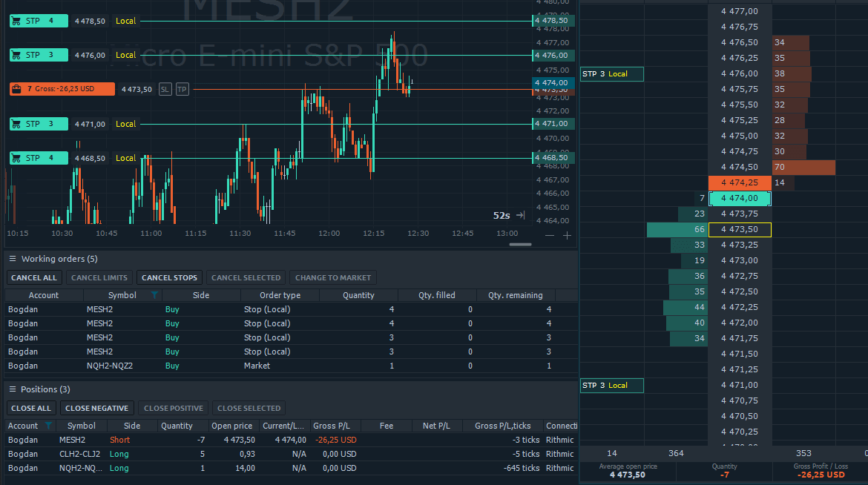Click the Symbol column filter icon in Working orders
Screen dimensions: 868x485
point(154,295)
